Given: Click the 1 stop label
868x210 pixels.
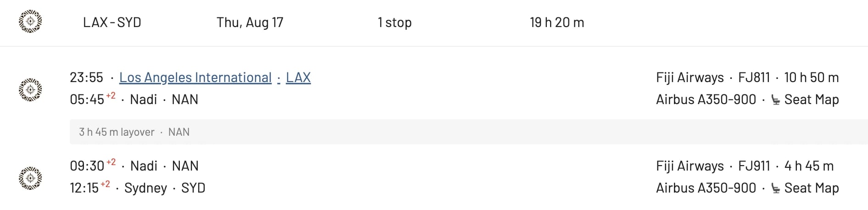Looking at the screenshot, I should pyautogui.click(x=395, y=22).
